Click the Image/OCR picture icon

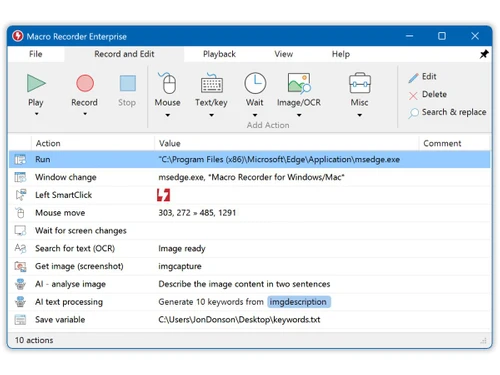[299, 83]
